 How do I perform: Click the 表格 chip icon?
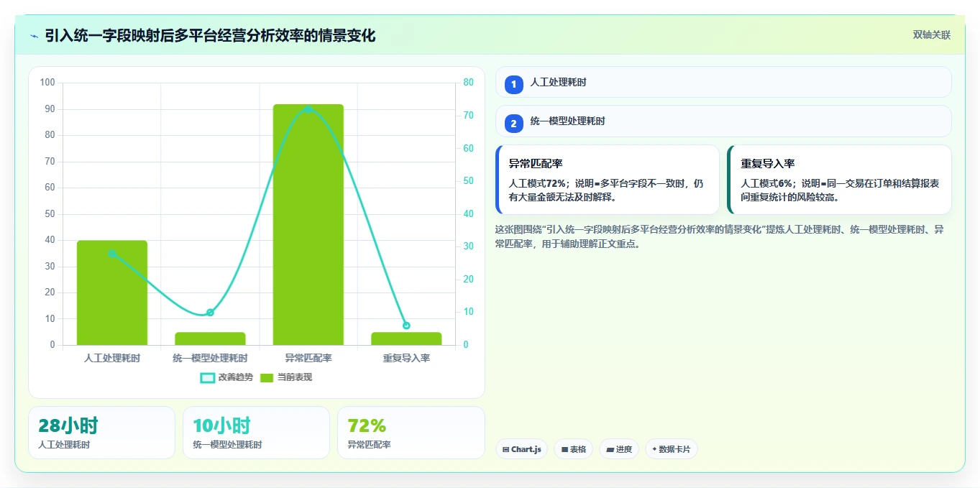[564, 449]
